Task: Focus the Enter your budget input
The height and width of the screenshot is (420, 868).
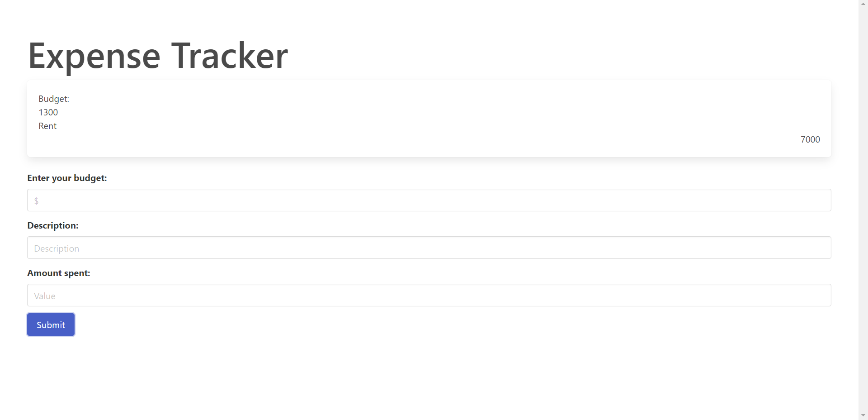Action: 429,200
